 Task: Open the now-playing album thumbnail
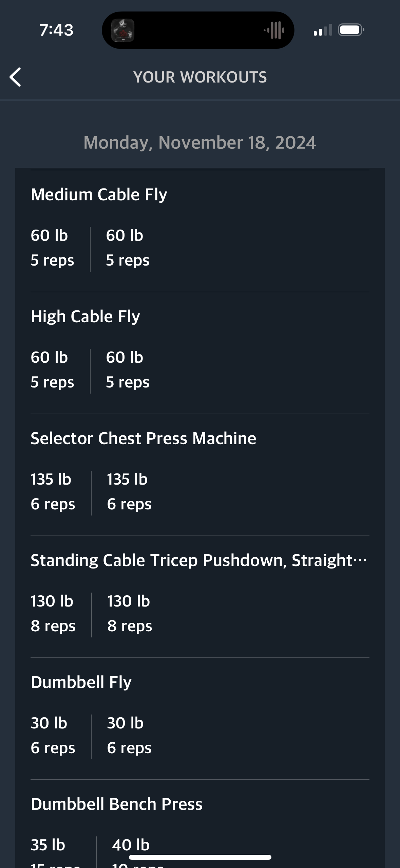[123, 30]
